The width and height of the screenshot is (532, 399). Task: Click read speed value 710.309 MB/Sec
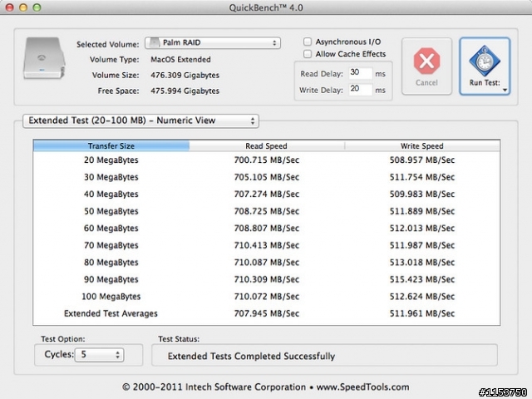(267, 279)
